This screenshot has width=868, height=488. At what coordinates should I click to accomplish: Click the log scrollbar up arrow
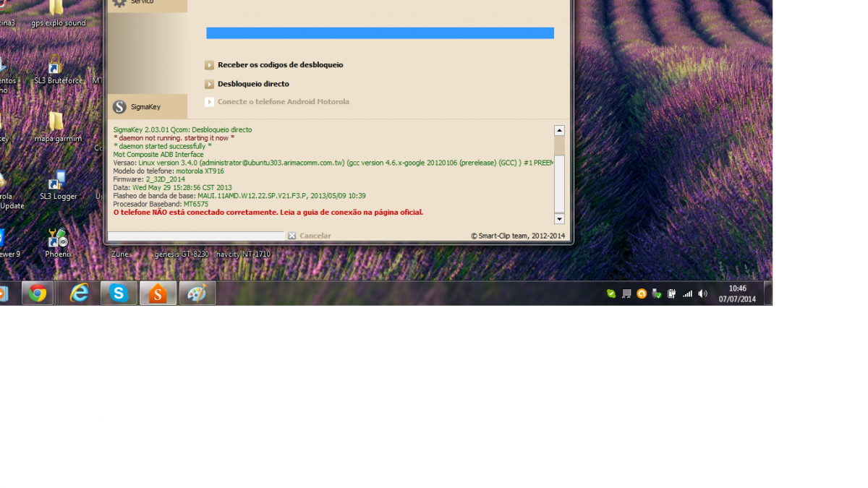click(x=559, y=131)
